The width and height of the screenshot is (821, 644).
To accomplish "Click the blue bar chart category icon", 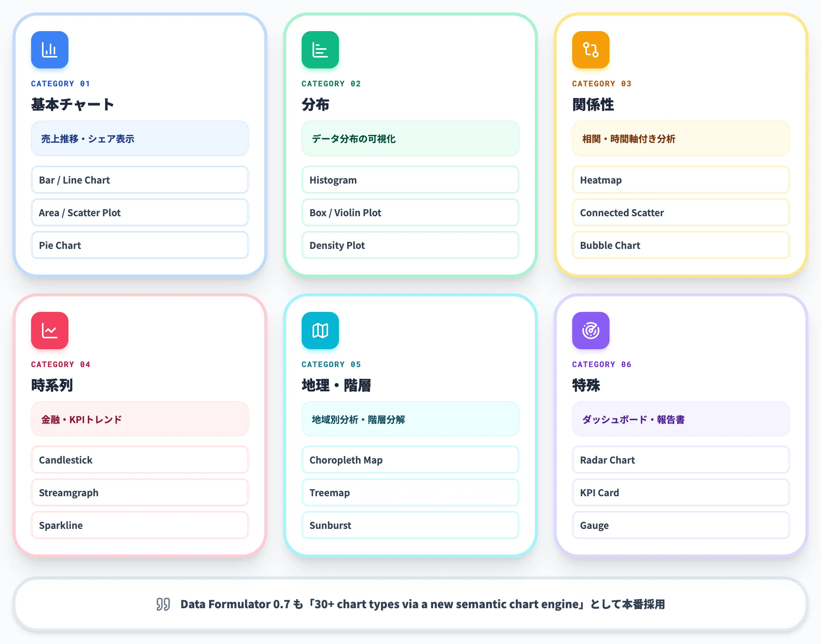I will (x=50, y=50).
